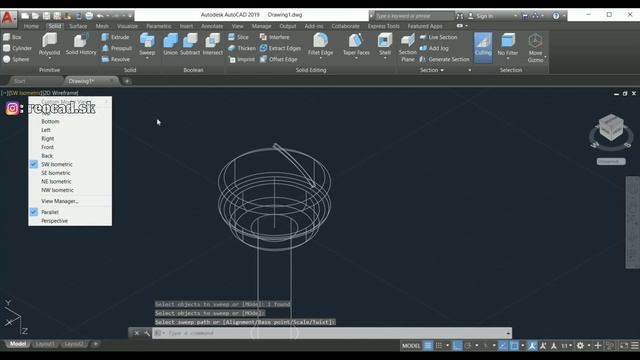Open status bar customization menu
Viewport: 640px width, 360px height.
[635, 346]
